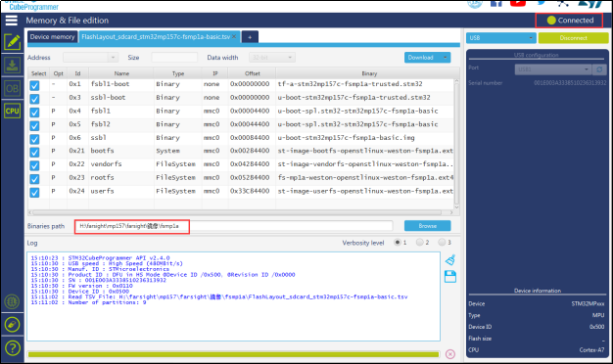Add a new tab with the plus button

point(250,37)
